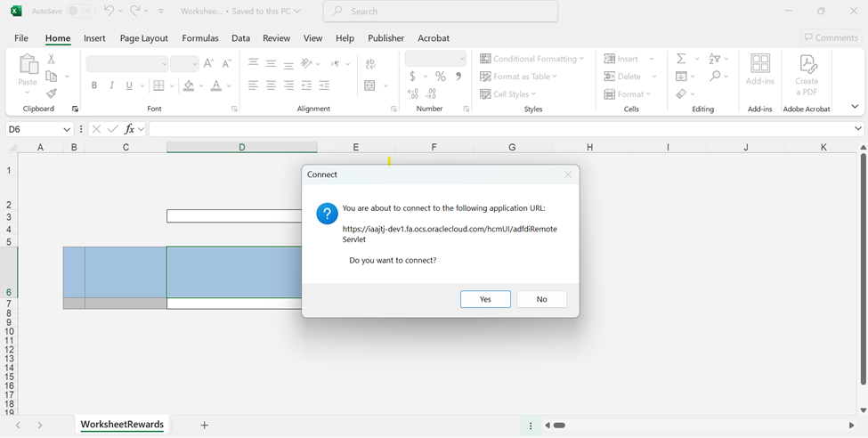Click Yes to connect to the application

485,299
